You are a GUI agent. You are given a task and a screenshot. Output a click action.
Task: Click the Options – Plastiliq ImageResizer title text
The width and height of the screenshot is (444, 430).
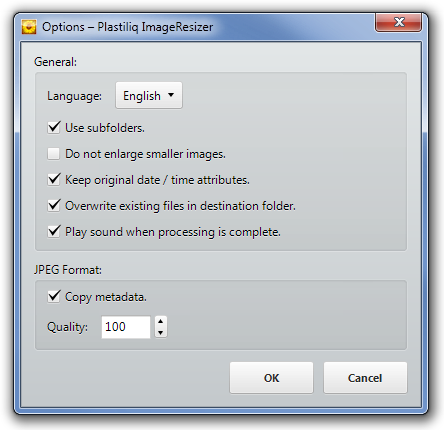127,27
